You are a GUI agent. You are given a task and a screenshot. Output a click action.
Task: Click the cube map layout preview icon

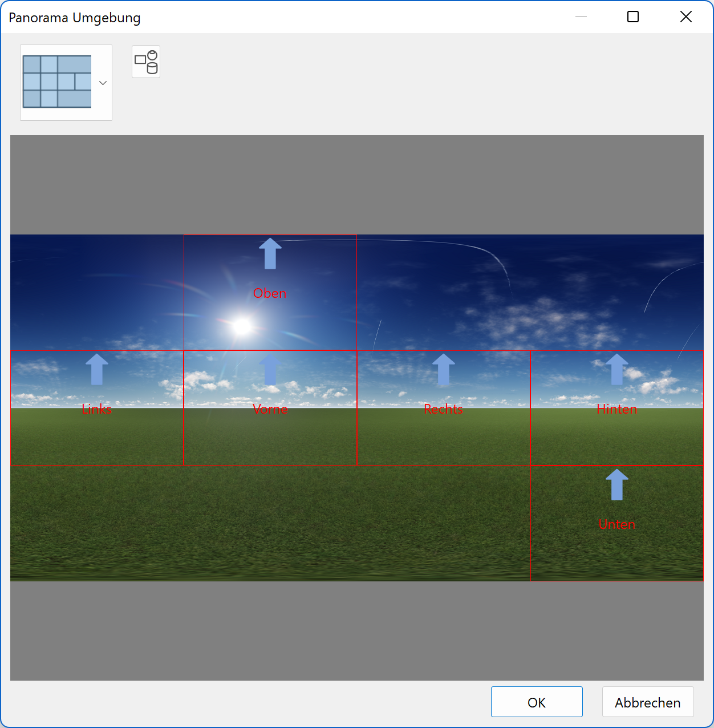pyautogui.click(x=56, y=82)
